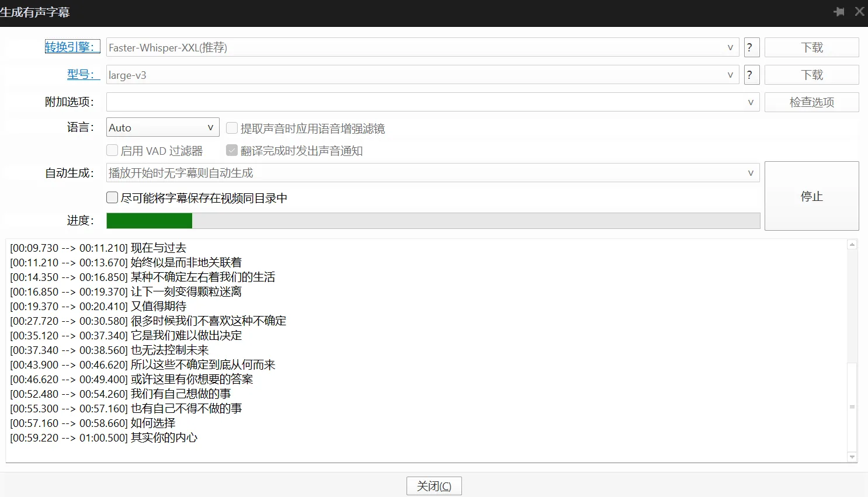Click the subtitle list scrollbar down arrow

(851, 458)
